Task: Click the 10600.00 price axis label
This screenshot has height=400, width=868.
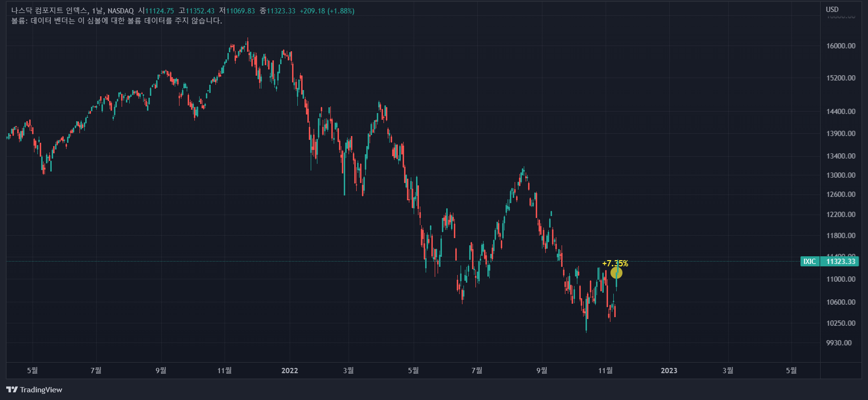Action: (841, 302)
